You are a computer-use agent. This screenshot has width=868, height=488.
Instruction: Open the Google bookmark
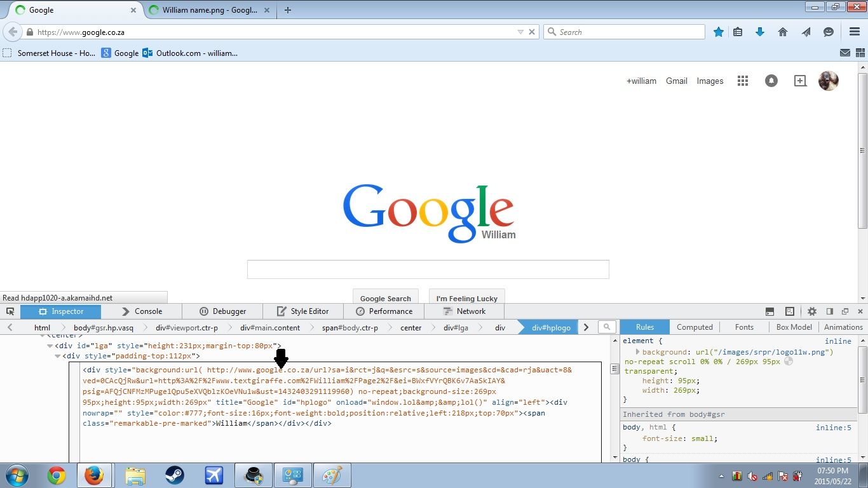120,53
